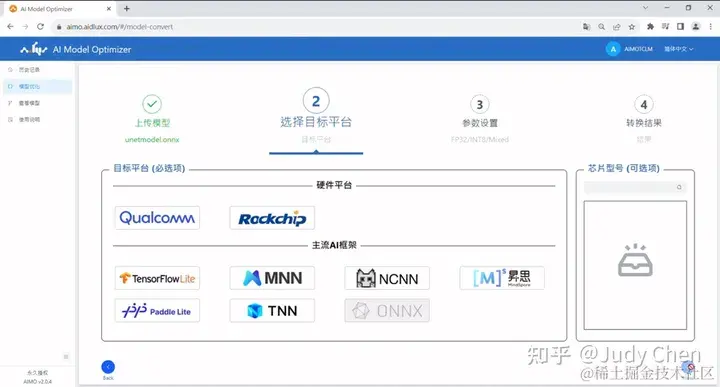Select the Qualcomm hardware platform
The width and height of the screenshot is (720, 387).
(157, 218)
